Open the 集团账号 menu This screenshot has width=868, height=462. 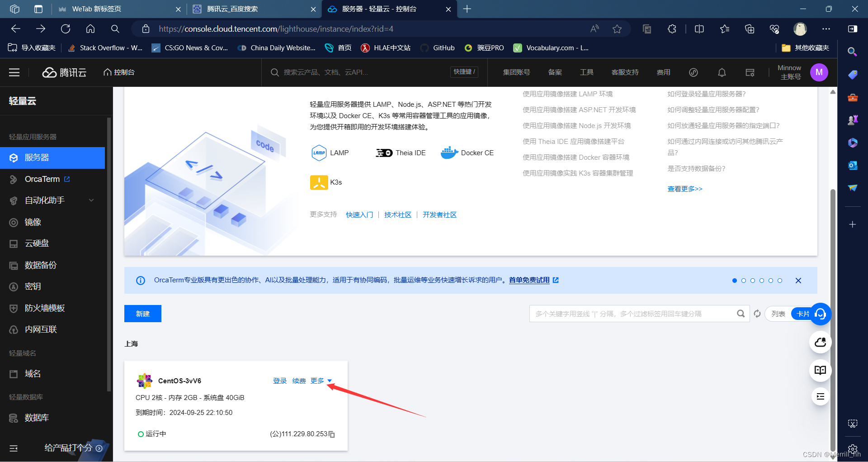[x=516, y=72]
